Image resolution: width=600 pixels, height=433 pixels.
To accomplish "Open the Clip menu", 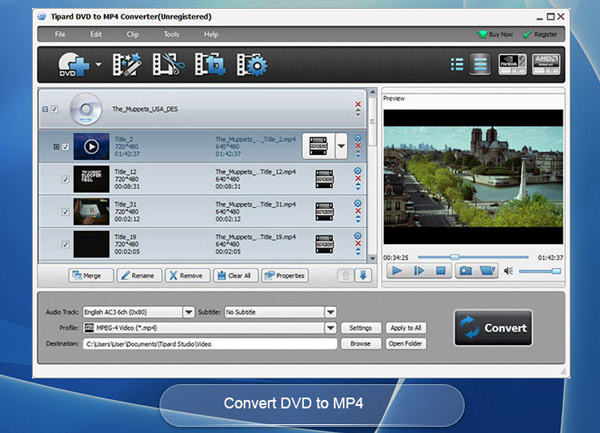I will coord(132,34).
